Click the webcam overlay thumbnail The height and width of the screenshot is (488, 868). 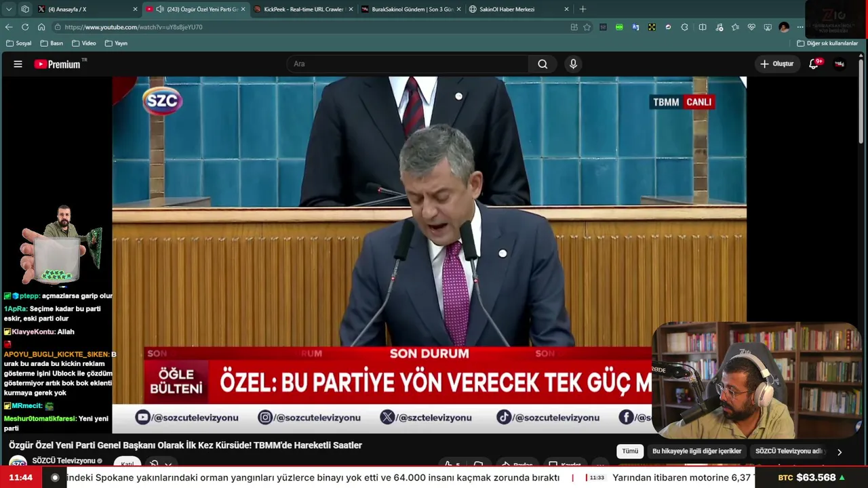click(756, 381)
